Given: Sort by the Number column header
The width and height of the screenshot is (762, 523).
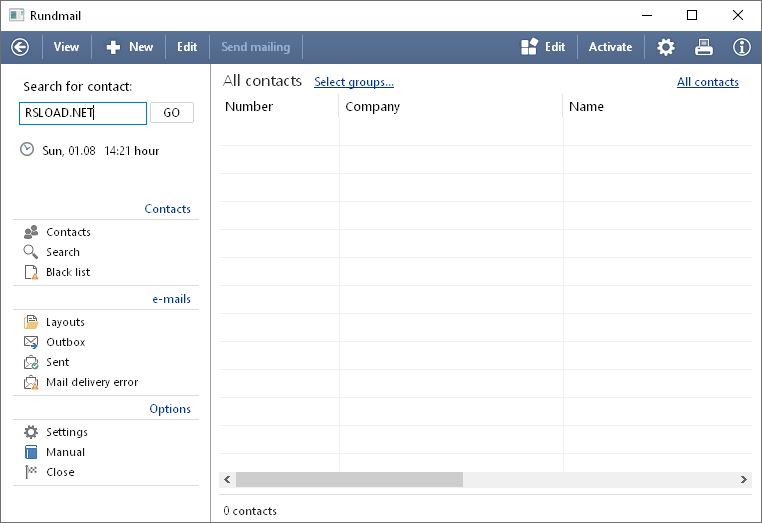Looking at the screenshot, I should pyautogui.click(x=249, y=106).
